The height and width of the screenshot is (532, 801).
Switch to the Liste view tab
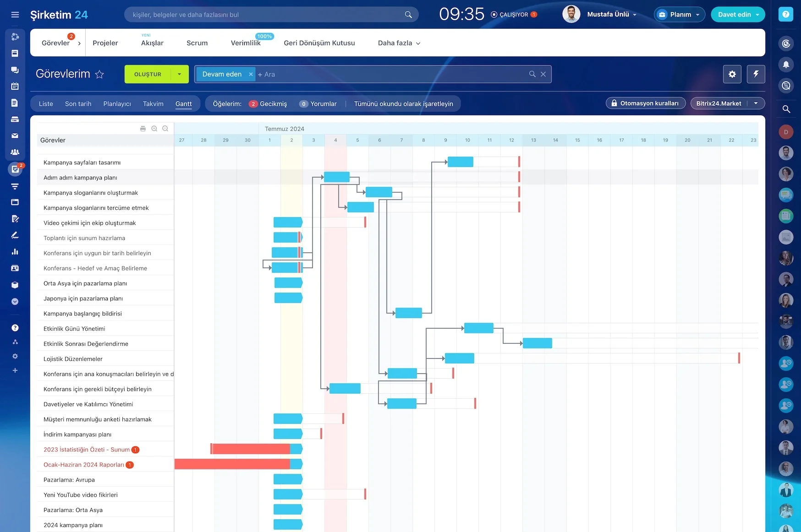(x=46, y=104)
